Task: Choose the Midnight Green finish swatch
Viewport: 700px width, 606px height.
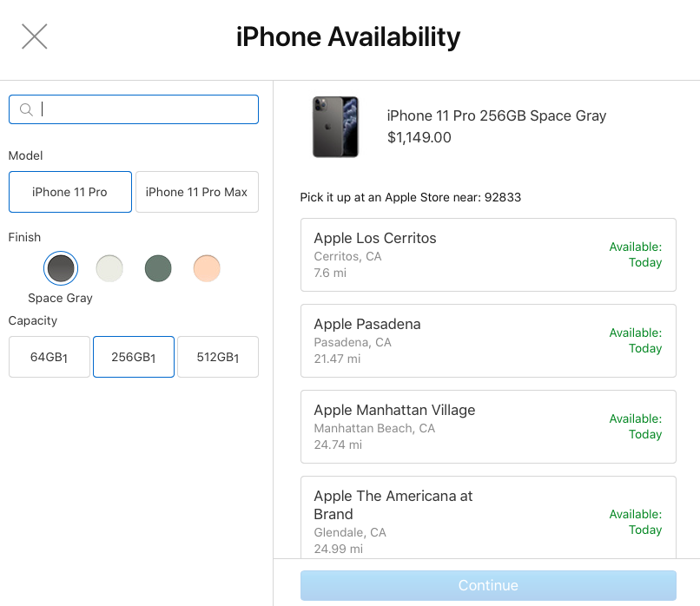Action: pos(158,268)
